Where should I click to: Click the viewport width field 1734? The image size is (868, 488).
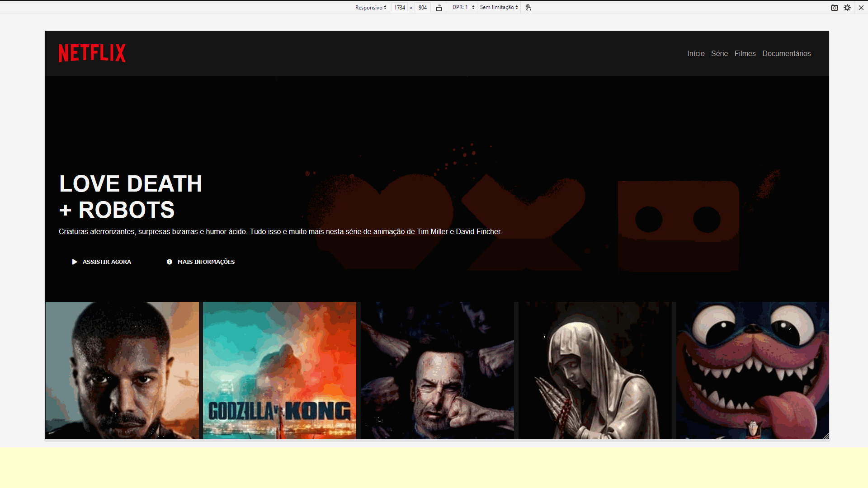(x=399, y=8)
